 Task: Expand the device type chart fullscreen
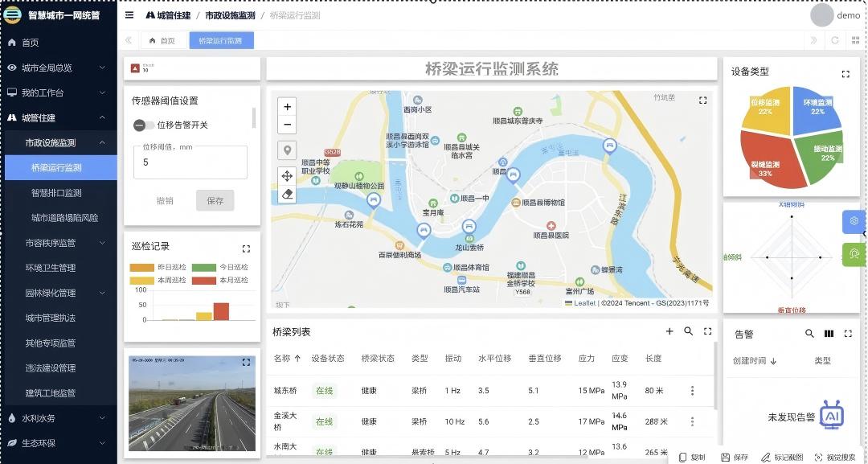tap(845, 74)
